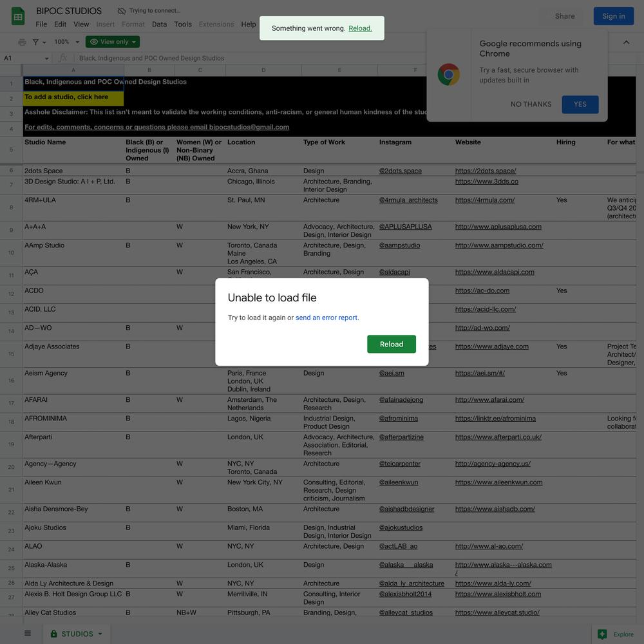
Task: Open the Data menu
Action: click(159, 24)
